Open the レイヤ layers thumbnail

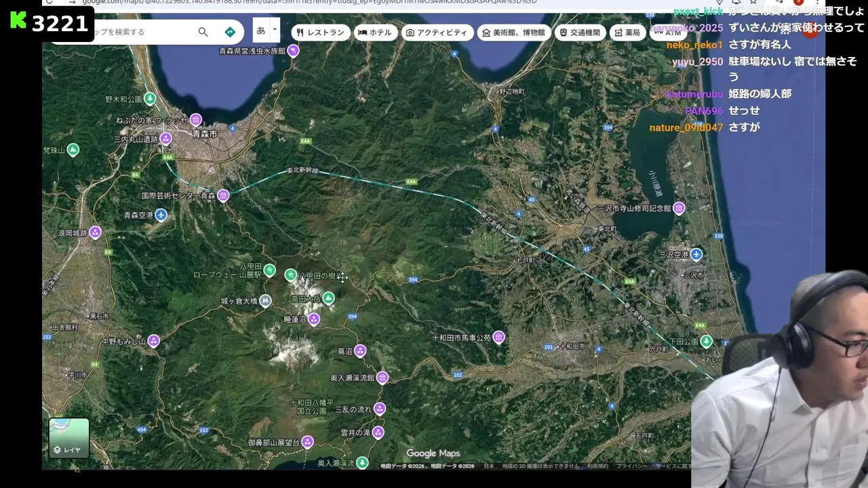tap(69, 438)
